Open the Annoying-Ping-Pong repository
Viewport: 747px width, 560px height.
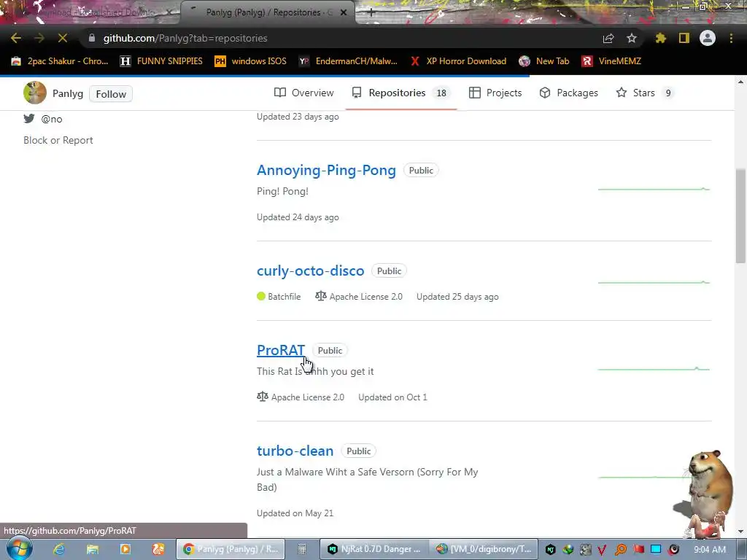tap(326, 170)
